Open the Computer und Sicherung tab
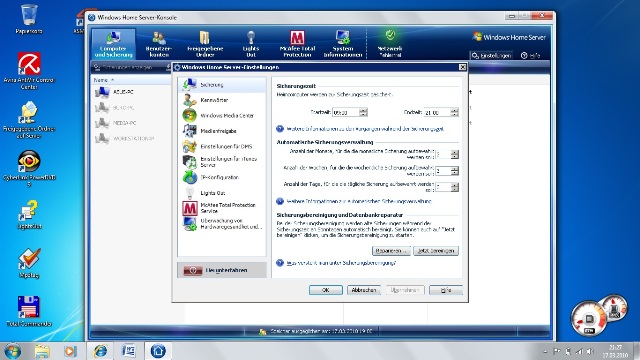640x360 pixels. tap(113, 44)
